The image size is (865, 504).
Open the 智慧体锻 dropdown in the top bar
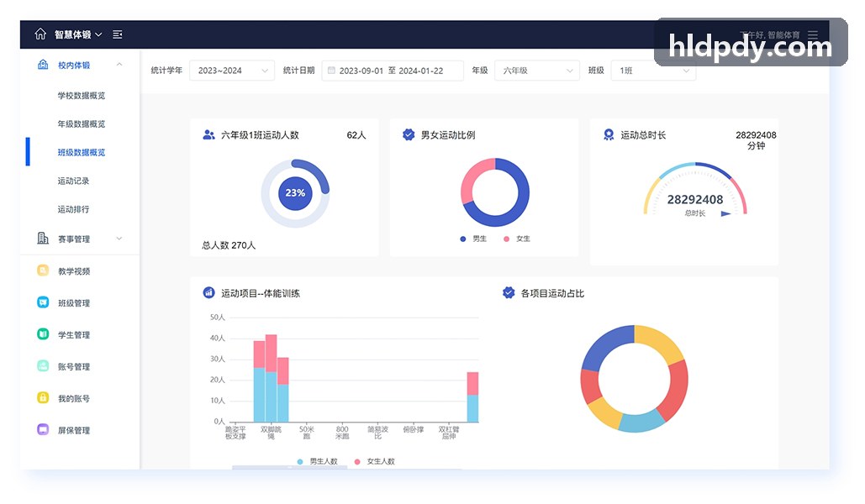tap(78, 34)
